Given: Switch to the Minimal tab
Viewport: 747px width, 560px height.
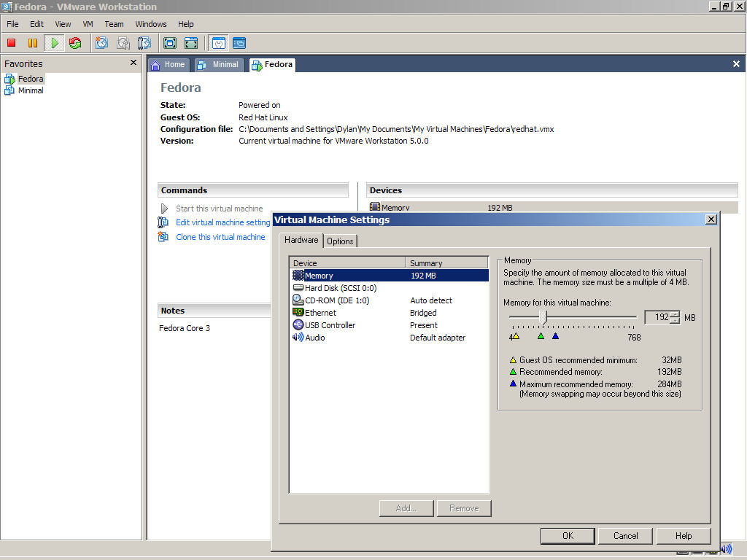Looking at the screenshot, I should tap(218, 65).
